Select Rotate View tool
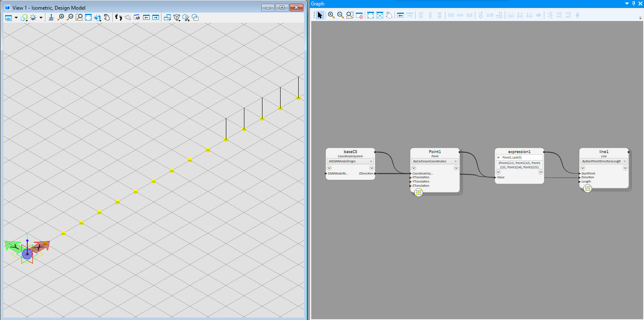Screen dimensions: 644x320 click(x=98, y=18)
